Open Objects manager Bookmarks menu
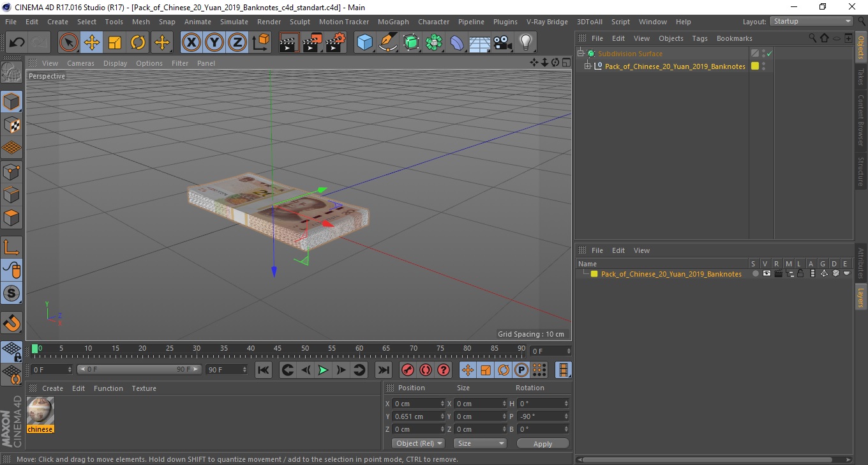The image size is (868, 465). [x=734, y=38]
